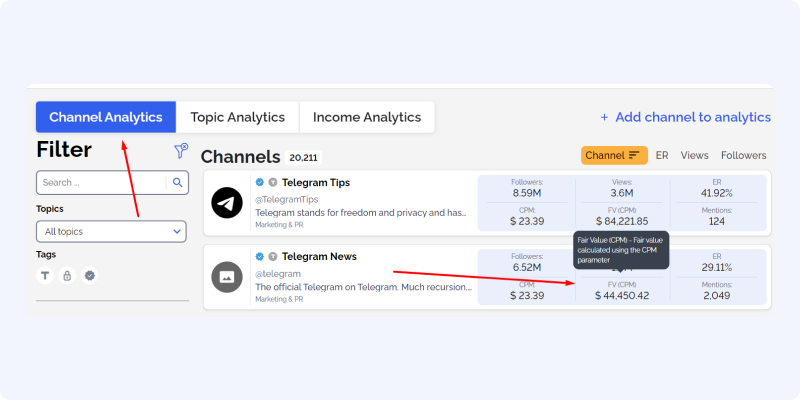This screenshot has height=400, width=800.
Task: Click the search magnifier icon
Action: [178, 183]
